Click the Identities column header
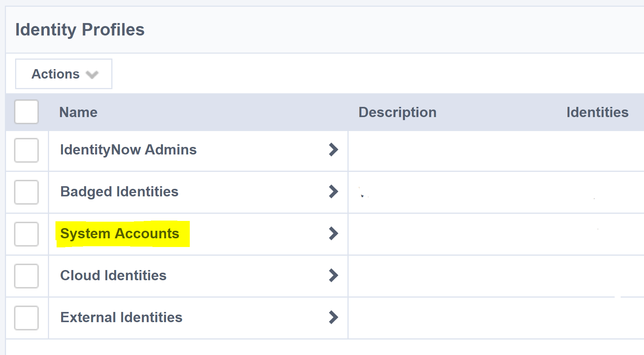 pyautogui.click(x=597, y=112)
